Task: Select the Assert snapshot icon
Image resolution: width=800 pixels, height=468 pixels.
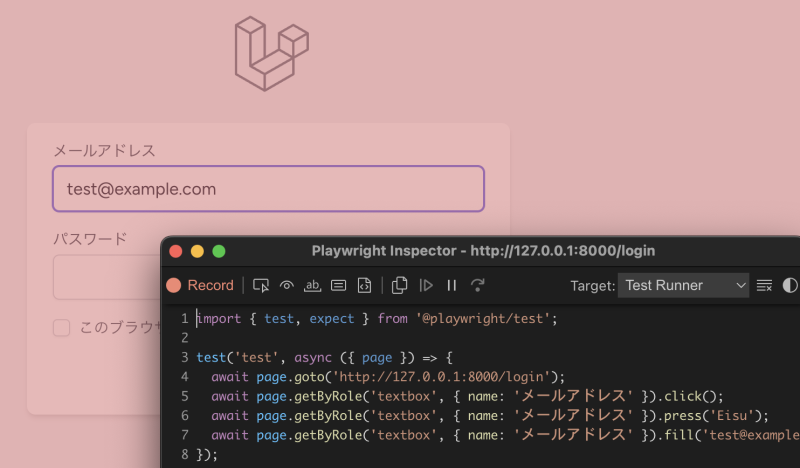Action: click(365, 285)
